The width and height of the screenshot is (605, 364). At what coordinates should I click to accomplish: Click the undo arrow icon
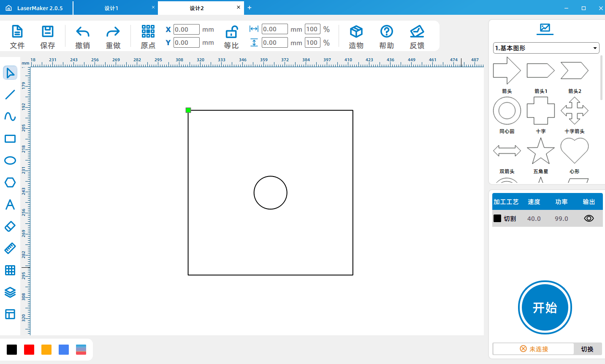pyautogui.click(x=83, y=32)
